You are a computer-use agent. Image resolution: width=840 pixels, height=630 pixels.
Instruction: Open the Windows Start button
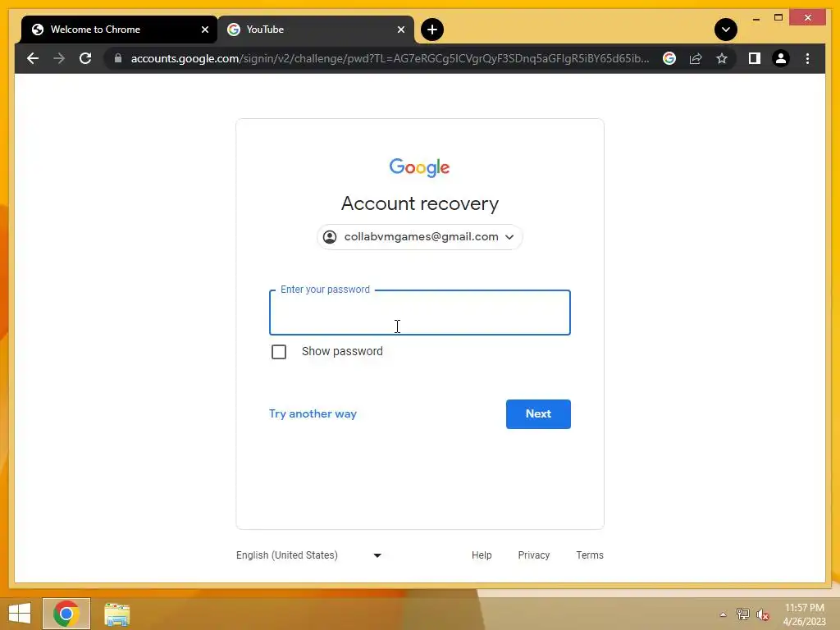pos(20,614)
